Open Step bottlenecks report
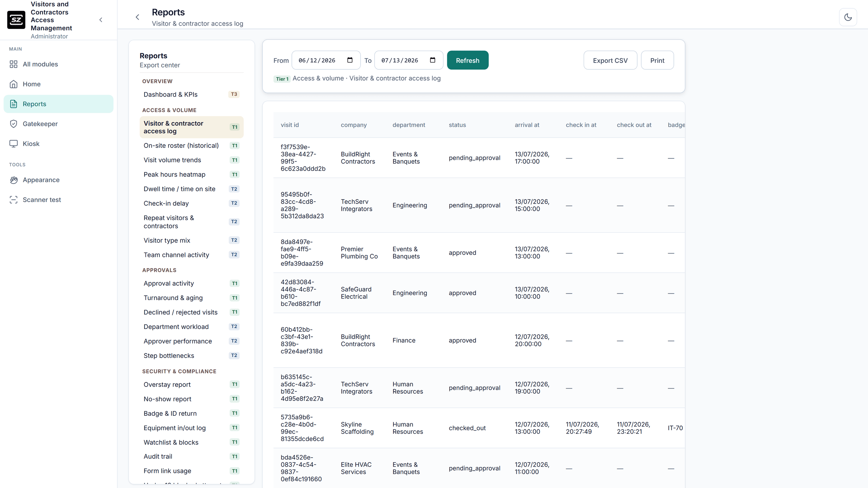Image resolution: width=868 pixels, height=488 pixels. pos(192,356)
